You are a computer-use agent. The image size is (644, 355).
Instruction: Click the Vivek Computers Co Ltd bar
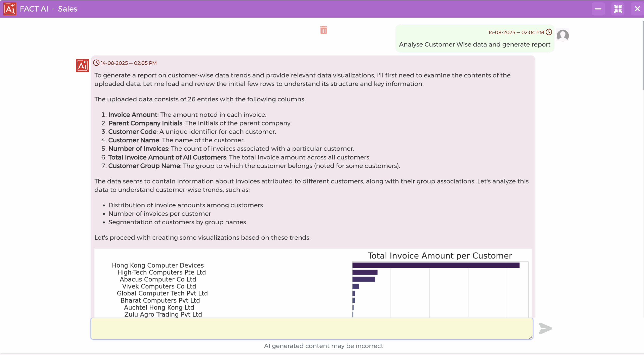pos(355,286)
